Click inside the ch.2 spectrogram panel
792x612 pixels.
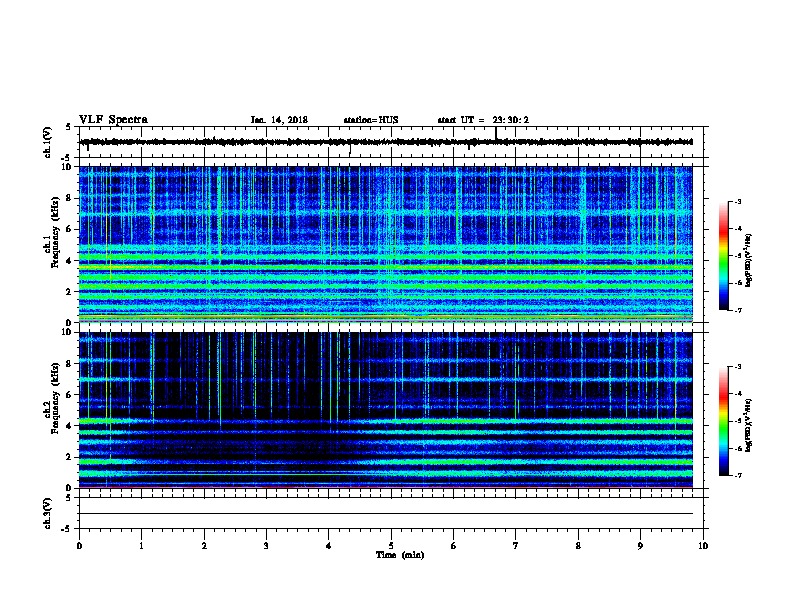(x=386, y=410)
